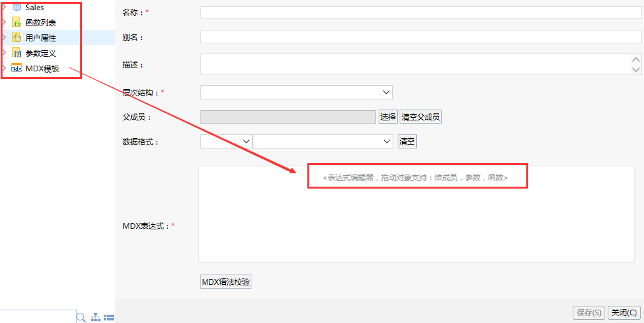Screen dimensions: 644x323
Task: Select the Sales tree item label
Action: (34, 7)
